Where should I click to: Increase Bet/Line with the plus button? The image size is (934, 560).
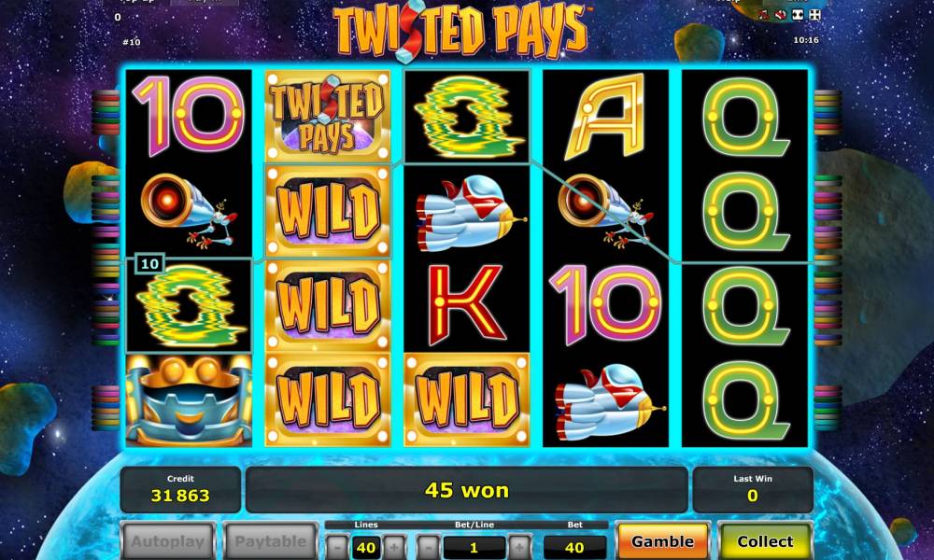click(x=519, y=547)
